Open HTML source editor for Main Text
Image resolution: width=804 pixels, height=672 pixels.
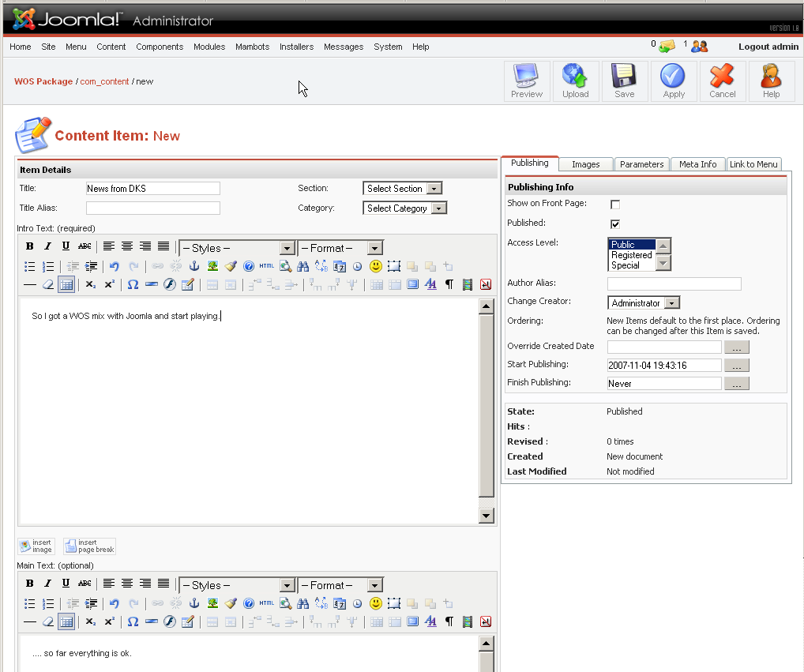coord(267,603)
